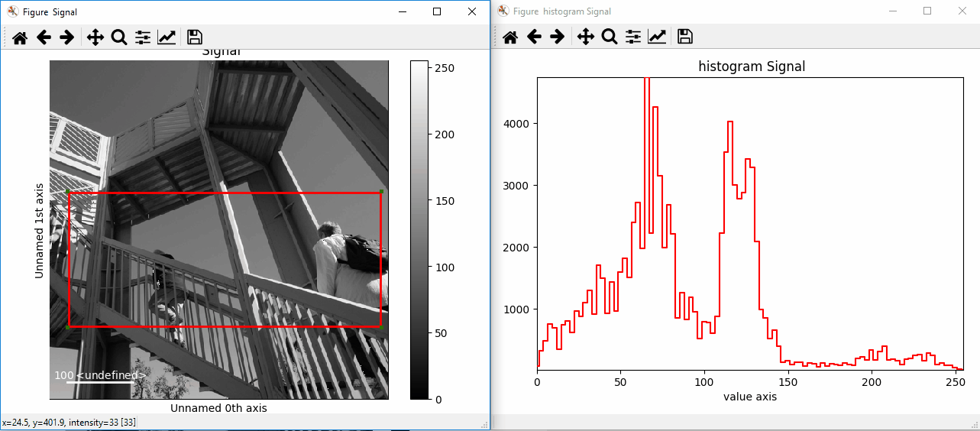Viewport: 980px width, 431px height.
Task: Activate Pan tool in histogram Signal toolbar
Action: [x=586, y=37]
